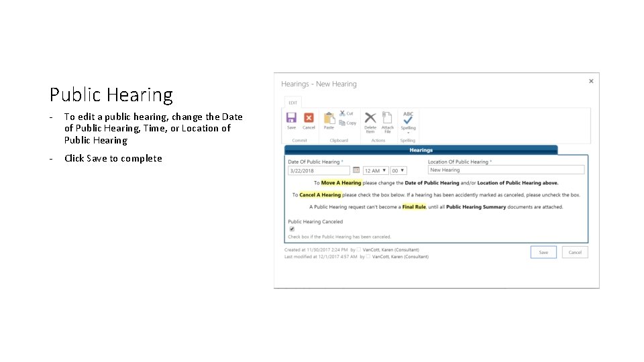Click the Attach File icon
Viewport: 644px width, 362px height.
pos(387,117)
